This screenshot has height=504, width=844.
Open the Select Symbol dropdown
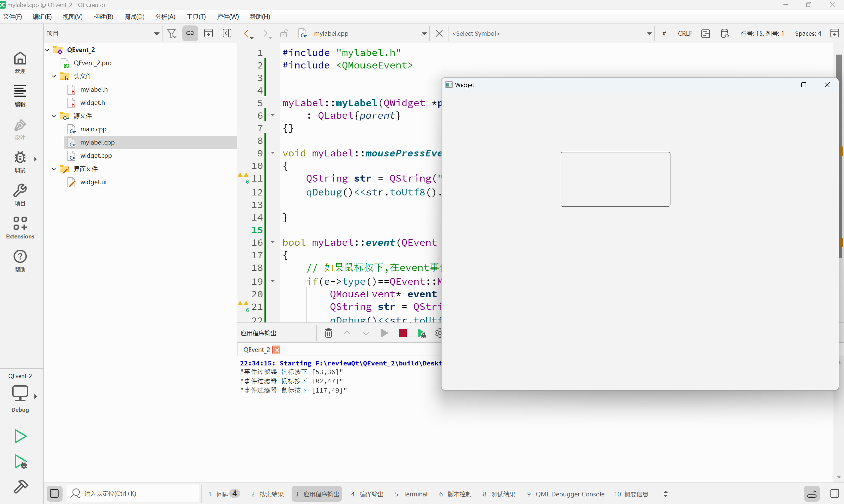551,33
